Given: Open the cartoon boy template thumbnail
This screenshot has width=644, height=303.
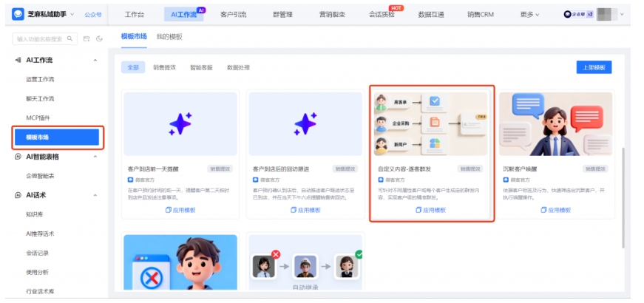Looking at the screenshot, I should coord(180,263).
